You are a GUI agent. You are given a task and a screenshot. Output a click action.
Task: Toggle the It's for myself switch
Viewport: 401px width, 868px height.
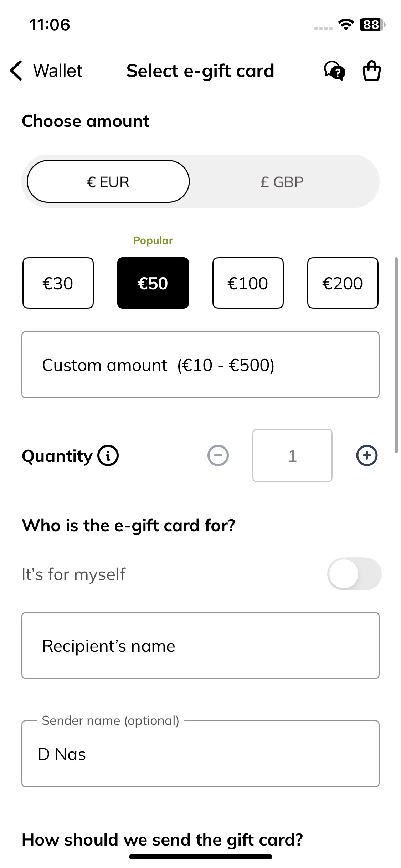pyautogui.click(x=354, y=574)
